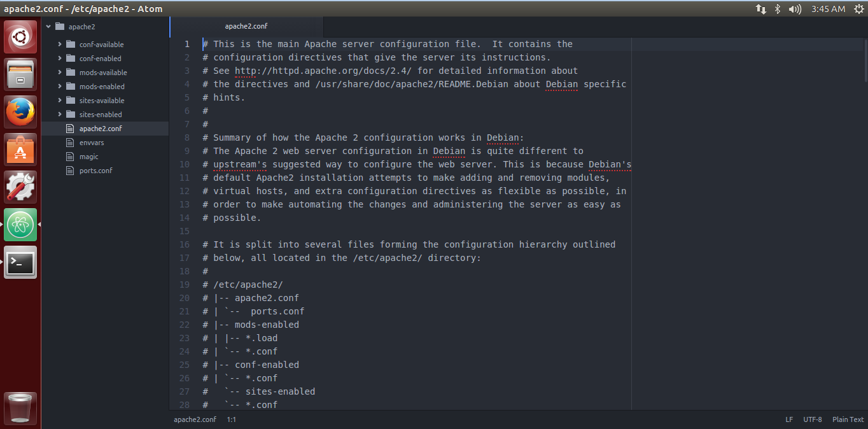
Task: Click the apache2 project root label
Action: pyautogui.click(x=82, y=27)
